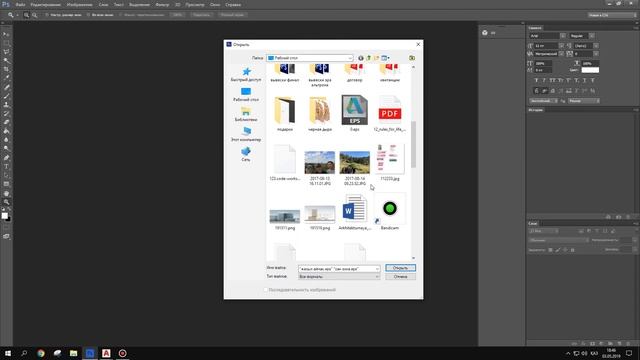Screen dimensions: 640x360
Task: Select the Bandicam shortcut file
Action: pyautogui.click(x=389, y=212)
